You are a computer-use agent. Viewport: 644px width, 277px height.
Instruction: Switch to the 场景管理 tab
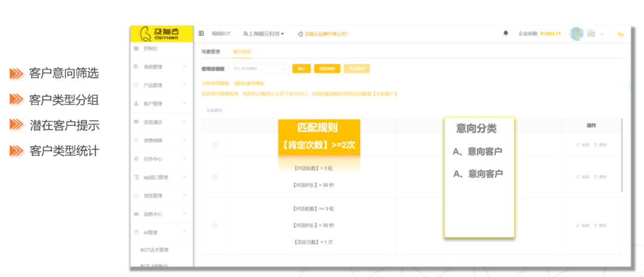tap(210, 52)
